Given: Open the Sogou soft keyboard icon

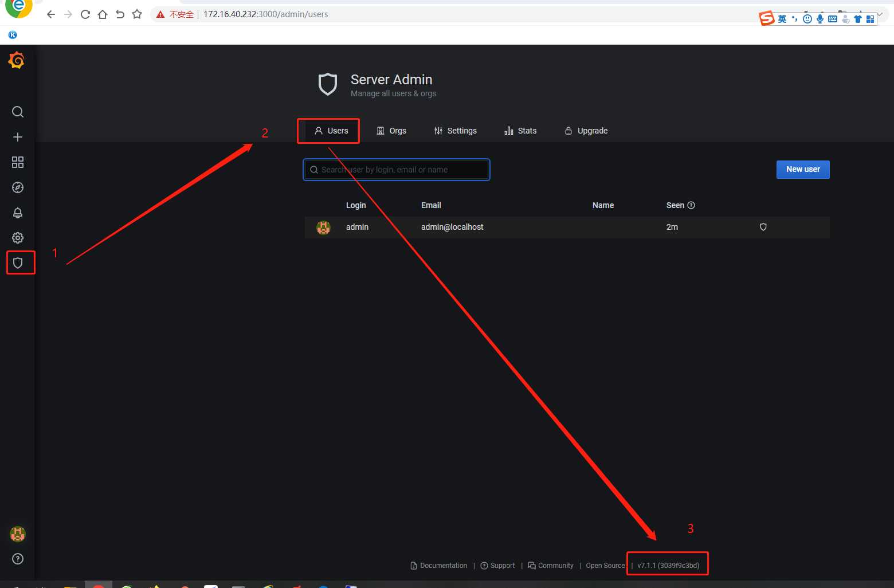Looking at the screenshot, I should click(833, 19).
